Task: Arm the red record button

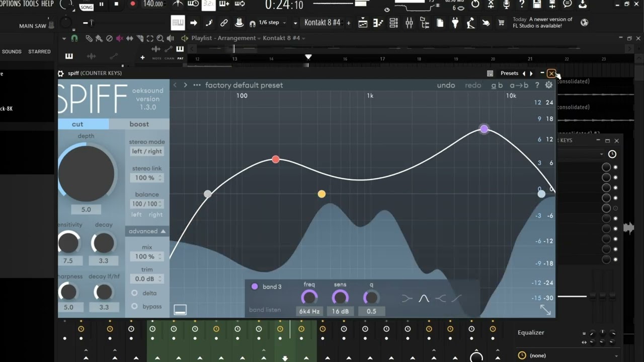Action: click(x=132, y=4)
